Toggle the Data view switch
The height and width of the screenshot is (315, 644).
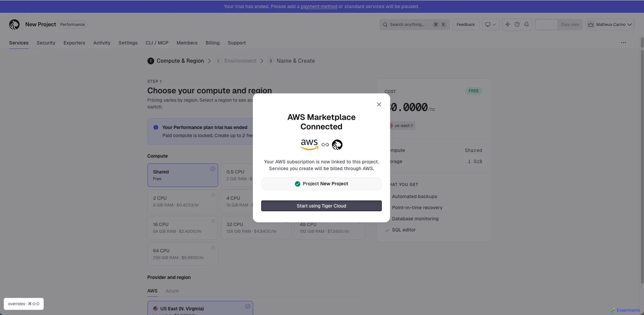pyautogui.click(x=558, y=24)
